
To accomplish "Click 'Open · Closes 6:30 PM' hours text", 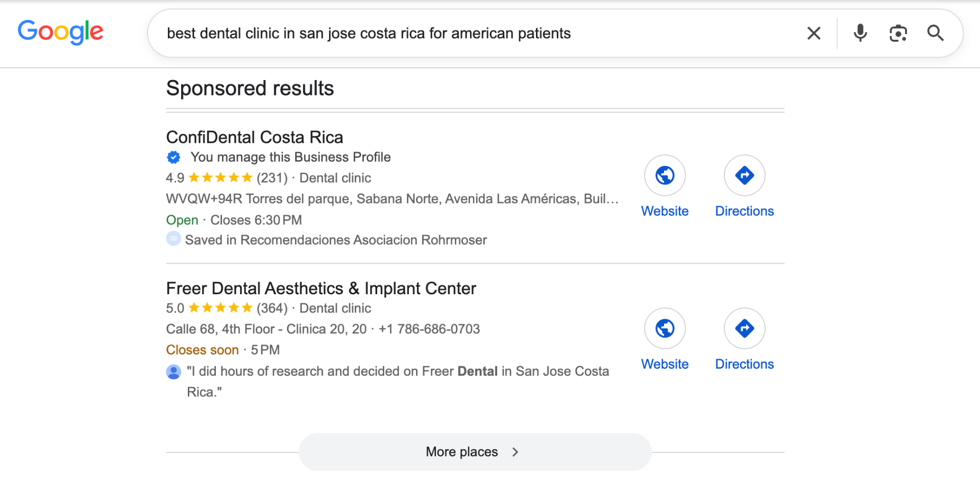I will [x=234, y=220].
